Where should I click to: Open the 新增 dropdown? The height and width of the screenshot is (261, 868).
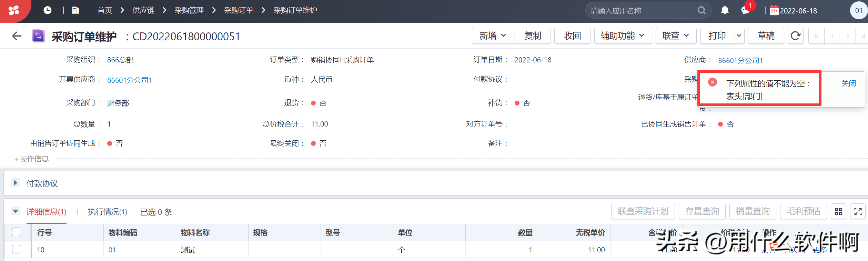pyautogui.click(x=493, y=36)
